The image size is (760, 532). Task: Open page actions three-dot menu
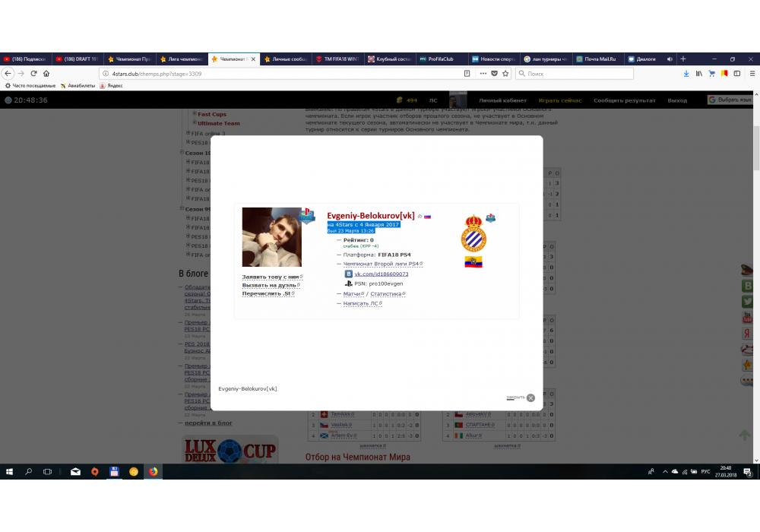(x=483, y=74)
